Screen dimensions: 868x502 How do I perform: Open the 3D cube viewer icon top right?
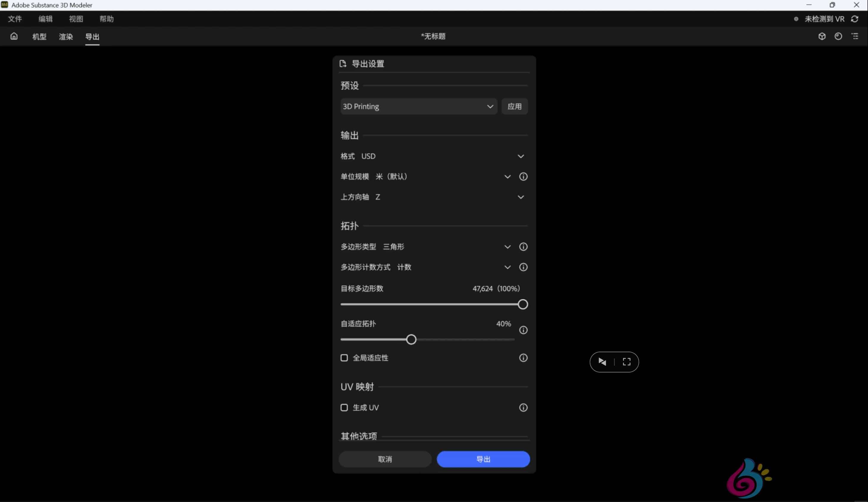point(822,36)
